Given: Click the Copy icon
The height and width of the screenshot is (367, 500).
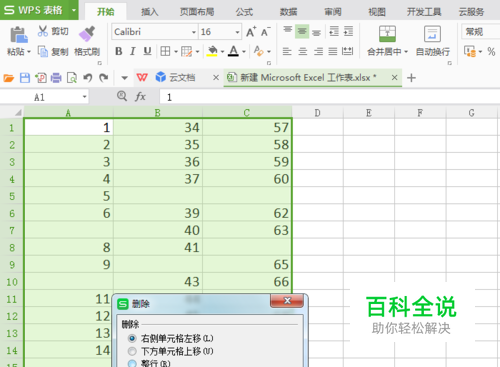Looking at the screenshot, I should pos(43,51).
